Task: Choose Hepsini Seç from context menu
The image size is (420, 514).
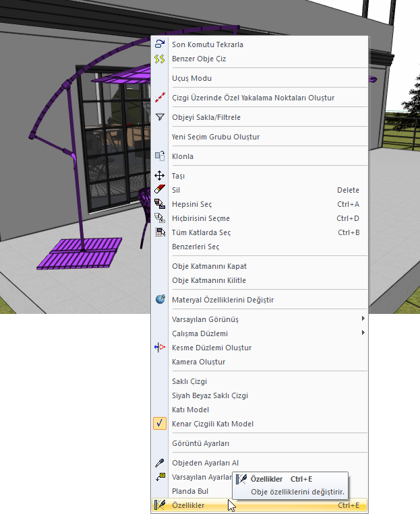Action: coord(192,204)
